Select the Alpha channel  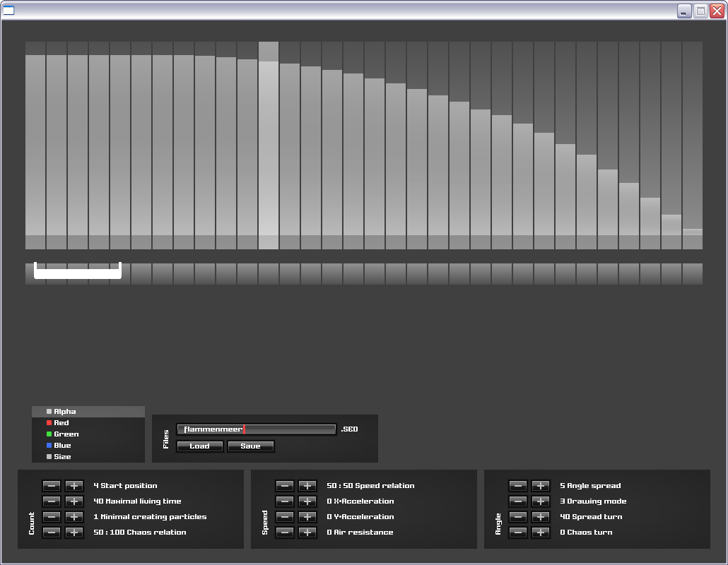(64, 412)
